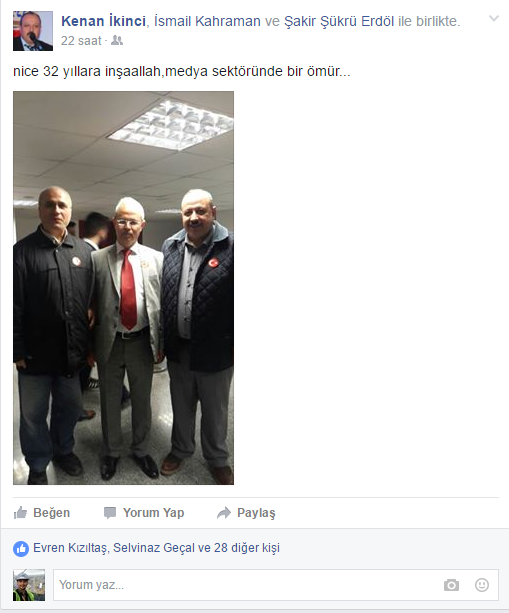This screenshot has width=509, height=613.
Task: Click the thumbs-up icon next to Beğen
Action: pos(20,512)
